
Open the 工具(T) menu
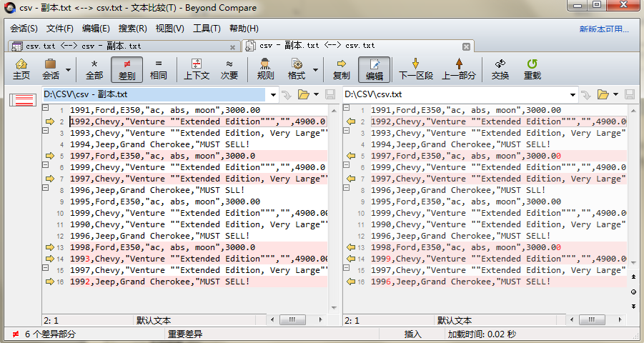click(x=207, y=29)
